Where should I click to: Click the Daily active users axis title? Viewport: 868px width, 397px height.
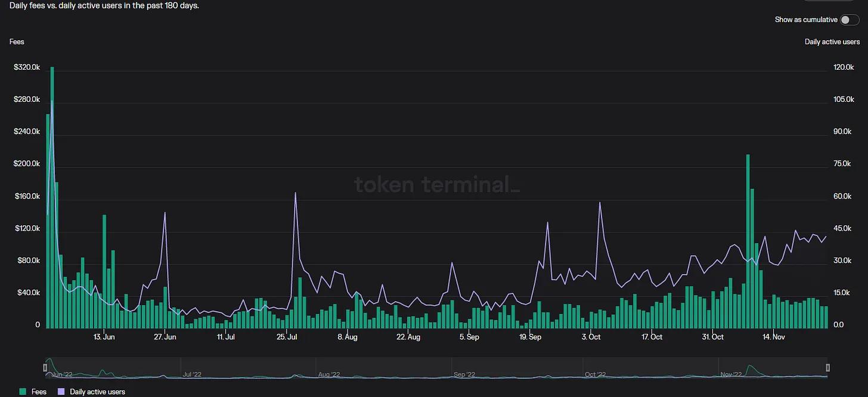(x=832, y=42)
